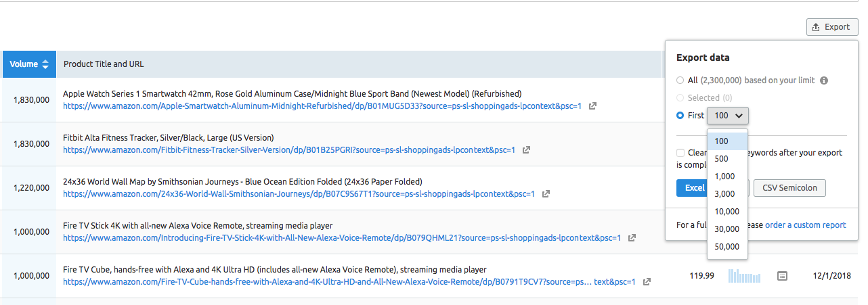Toggle the clear keywords after export checkbox

tap(680, 153)
